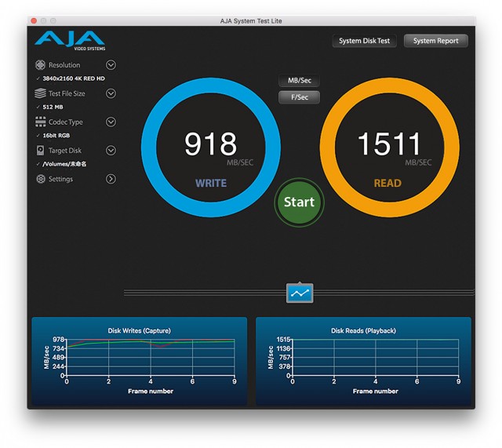Click the Resolution label

[64, 65]
